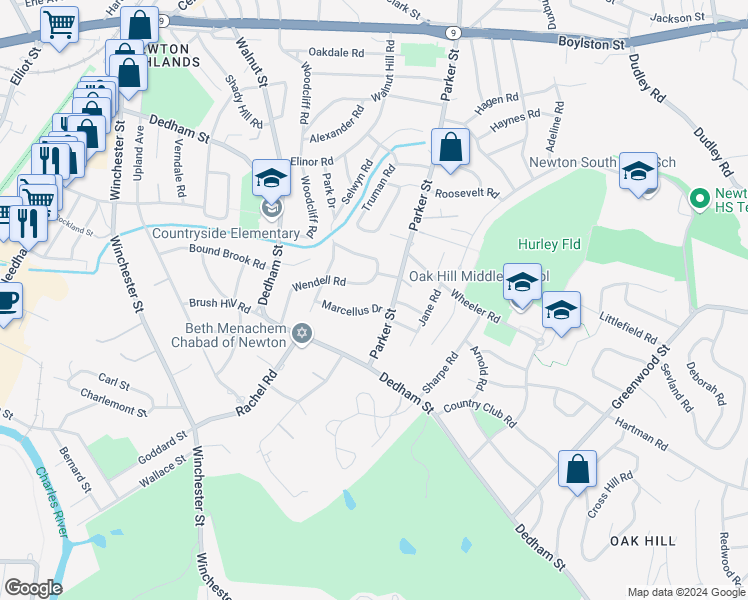748x600 pixels.
Task: Open the restaurant marker above Rockland St
Action: [x=29, y=224]
